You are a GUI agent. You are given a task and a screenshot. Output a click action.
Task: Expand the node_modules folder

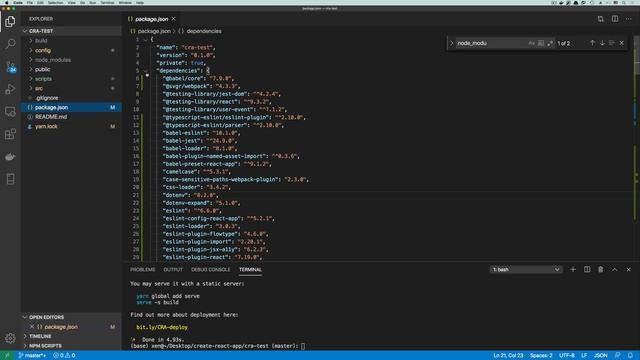click(71, 60)
